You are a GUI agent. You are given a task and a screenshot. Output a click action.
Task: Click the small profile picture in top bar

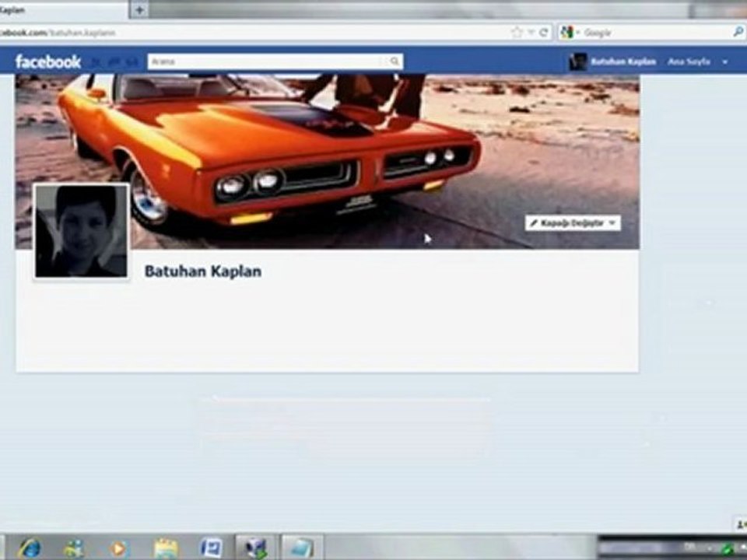[578, 62]
